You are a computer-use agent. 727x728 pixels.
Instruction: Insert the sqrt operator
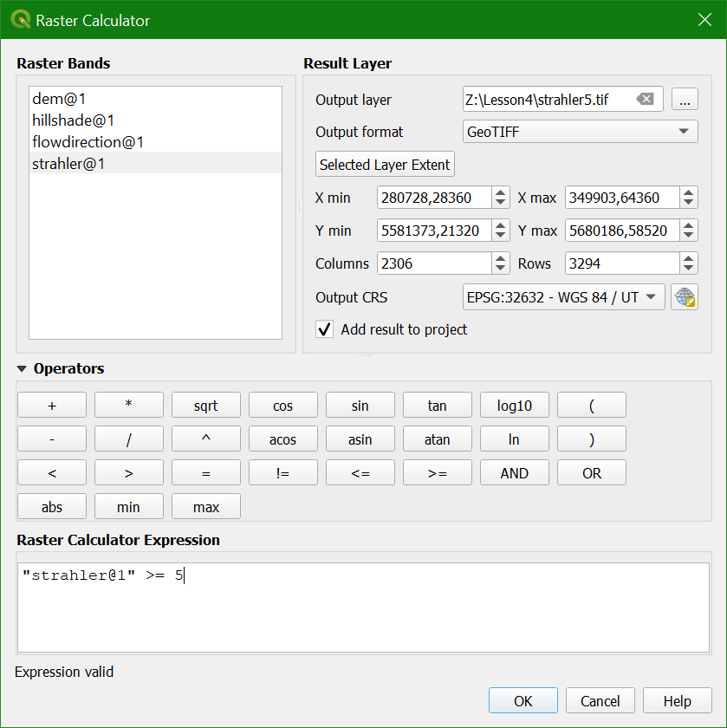pos(205,405)
